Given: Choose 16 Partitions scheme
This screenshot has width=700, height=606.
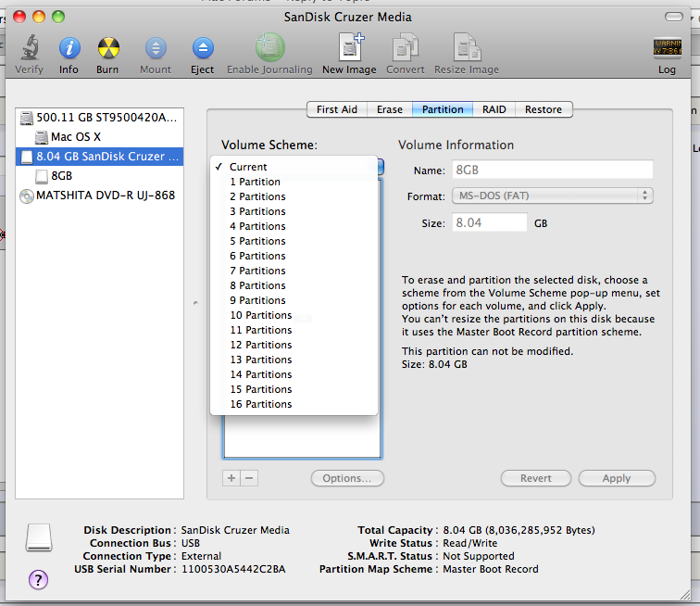Looking at the screenshot, I should [294, 404].
